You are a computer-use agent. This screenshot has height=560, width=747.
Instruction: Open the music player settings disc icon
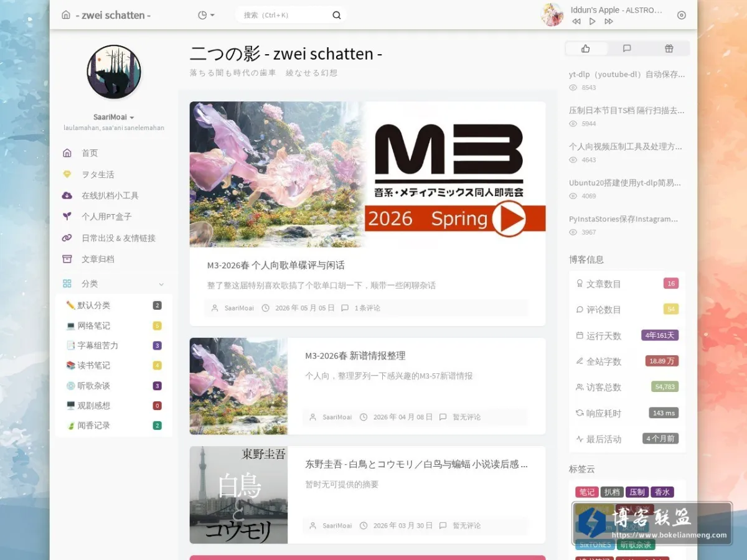682,15
